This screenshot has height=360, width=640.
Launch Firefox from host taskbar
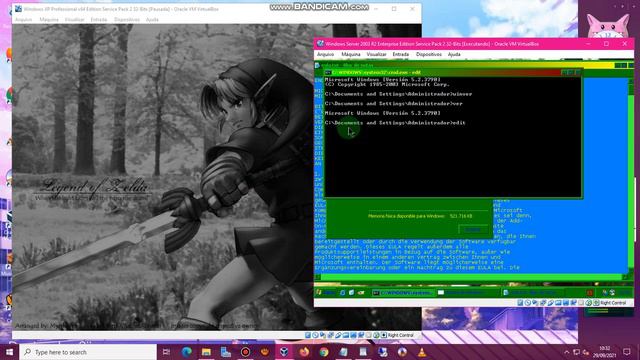pyautogui.click(x=304, y=352)
